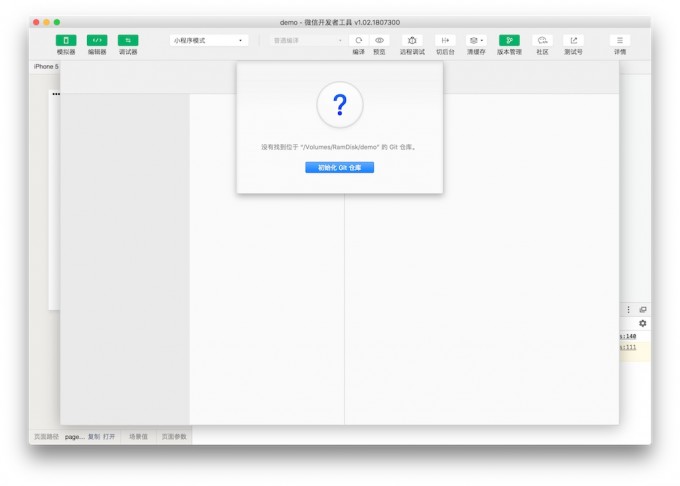
Task: Click the 编译 compile refresh icon
Action: click(x=359, y=40)
